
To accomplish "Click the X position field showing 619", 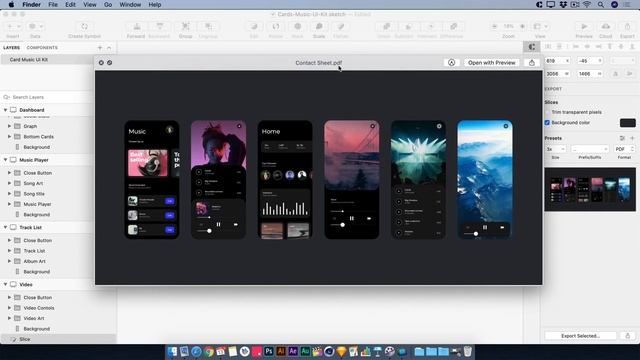I will click(558, 61).
